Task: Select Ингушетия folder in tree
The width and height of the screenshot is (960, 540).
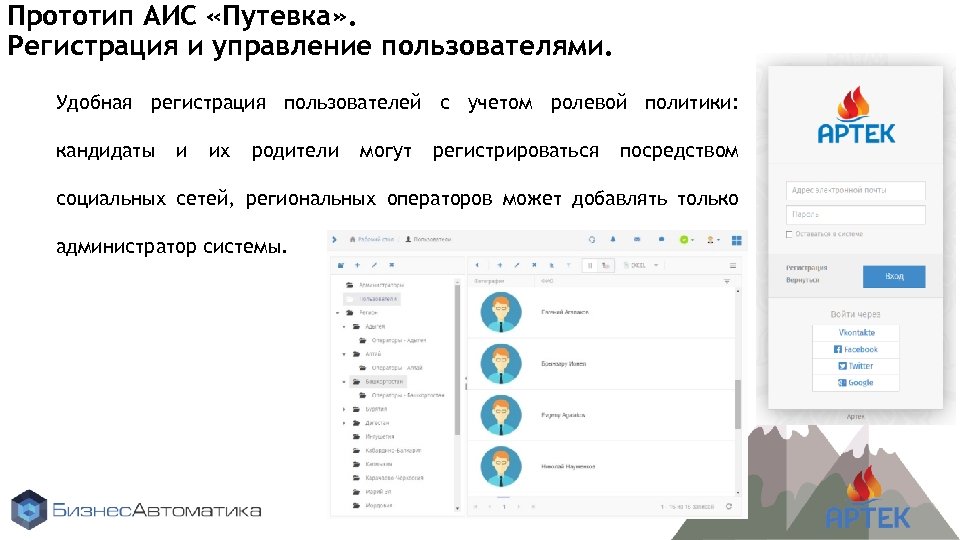Action: coord(373,437)
